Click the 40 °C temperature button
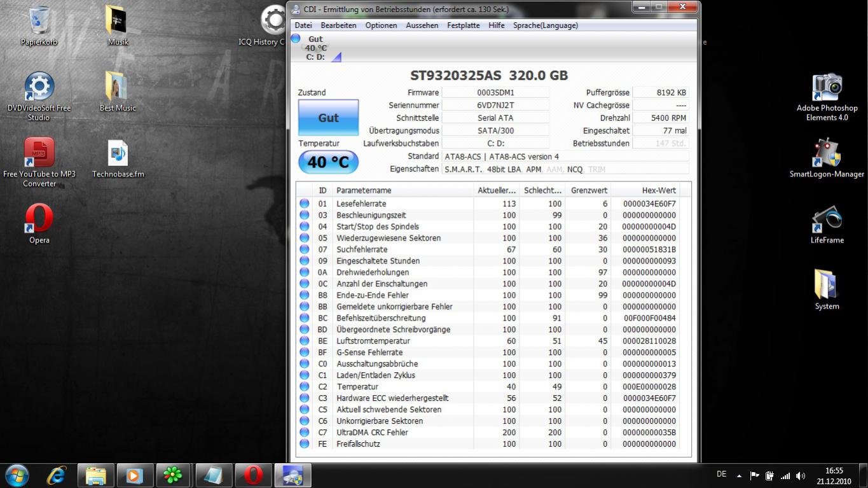868x488 pixels. point(328,162)
